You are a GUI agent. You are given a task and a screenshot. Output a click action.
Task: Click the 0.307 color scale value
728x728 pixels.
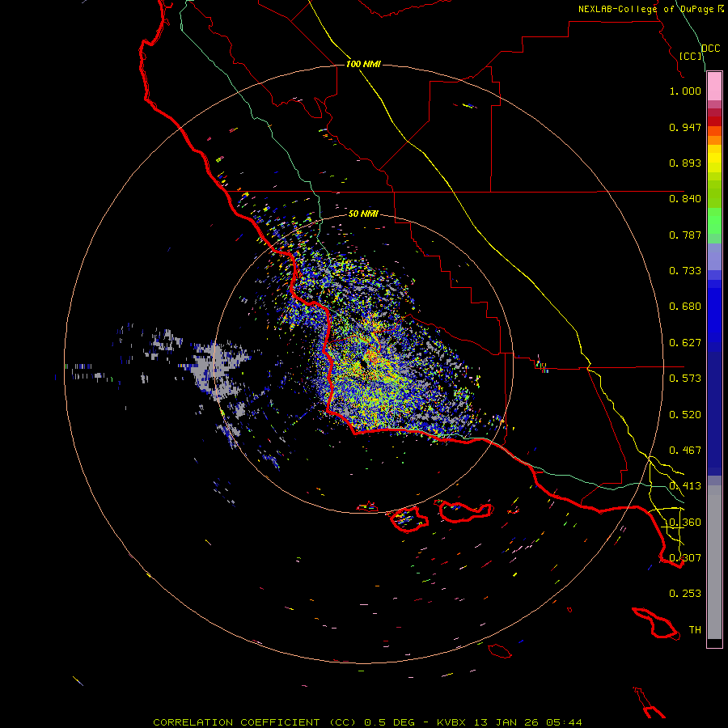pyautogui.click(x=685, y=558)
